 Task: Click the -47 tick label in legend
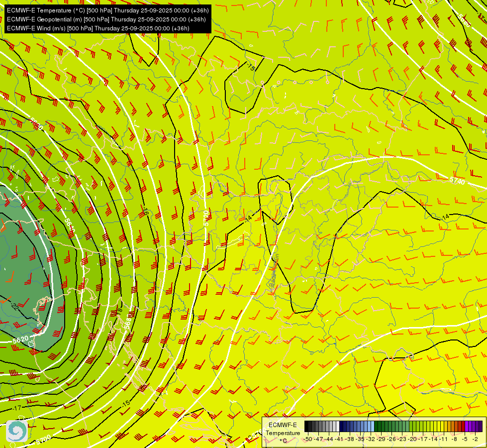319,440
